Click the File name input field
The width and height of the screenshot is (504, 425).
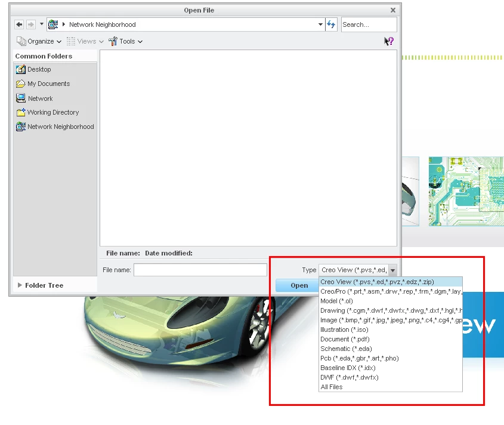(x=200, y=270)
